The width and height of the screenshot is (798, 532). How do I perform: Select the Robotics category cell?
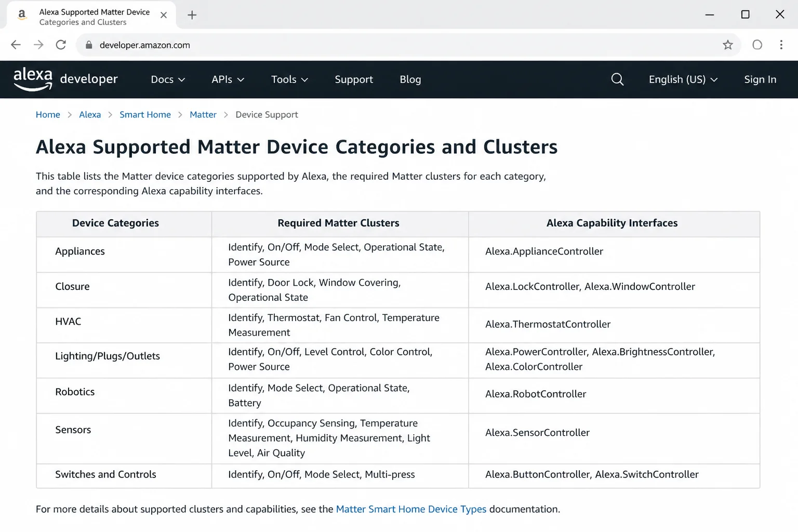pyautogui.click(x=124, y=395)
